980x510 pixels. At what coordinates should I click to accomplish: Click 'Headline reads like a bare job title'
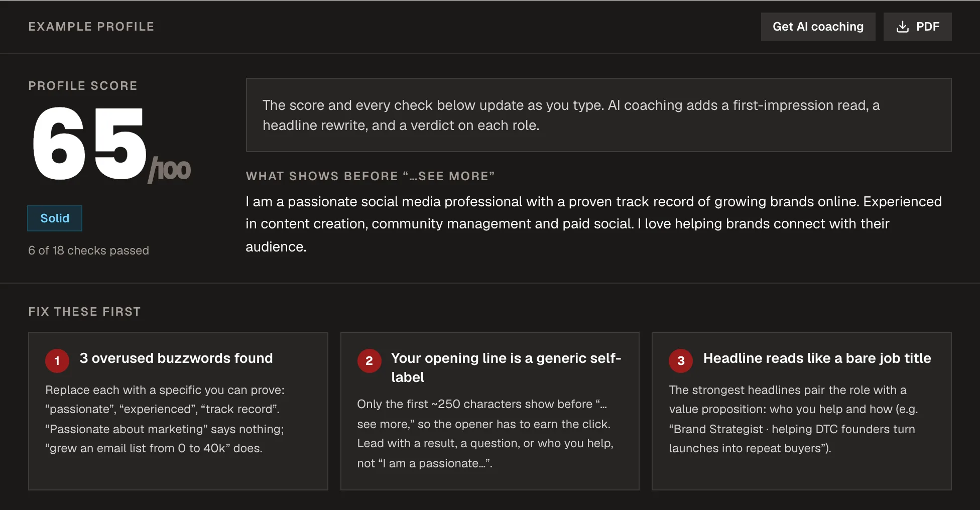coord(817,358)
